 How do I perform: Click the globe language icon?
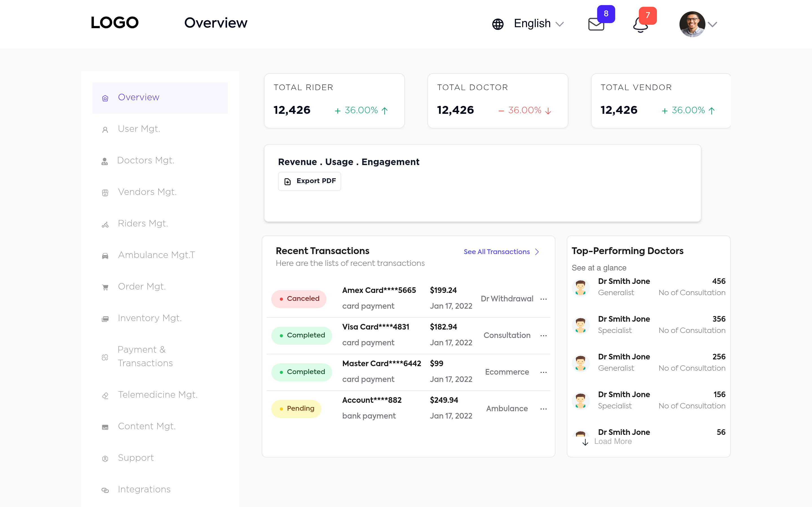click(x=498, y=23)
